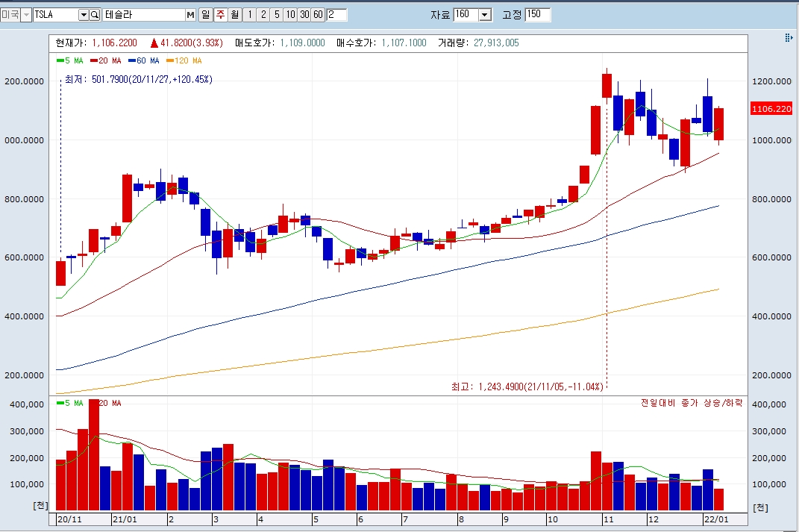
Task: Select the 5 minute interval button
Action: click(277, 15)
